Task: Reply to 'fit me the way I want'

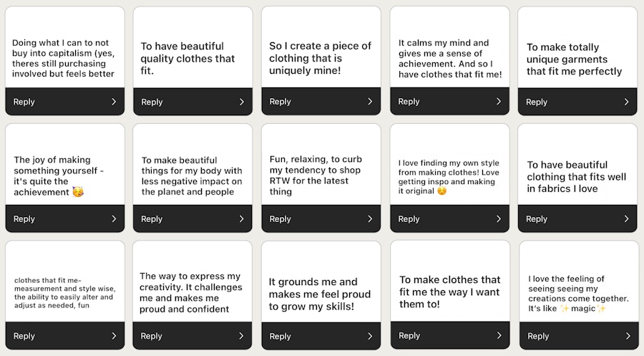Action: [409, 336]
